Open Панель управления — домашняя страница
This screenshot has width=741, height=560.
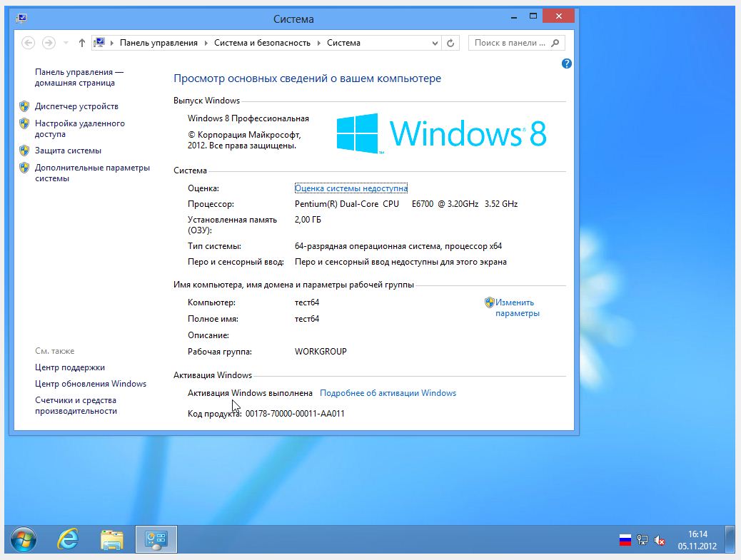tap(79, 78)
